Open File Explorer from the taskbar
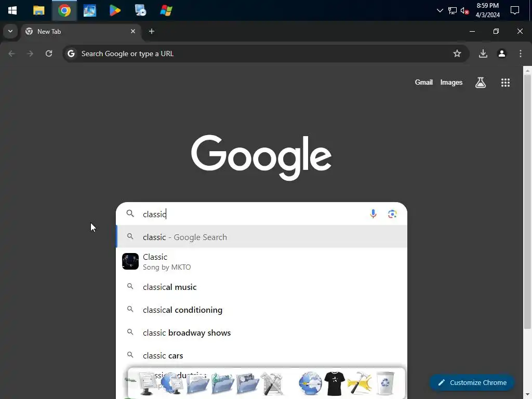532x399 pixels. (x=38, y=10)
